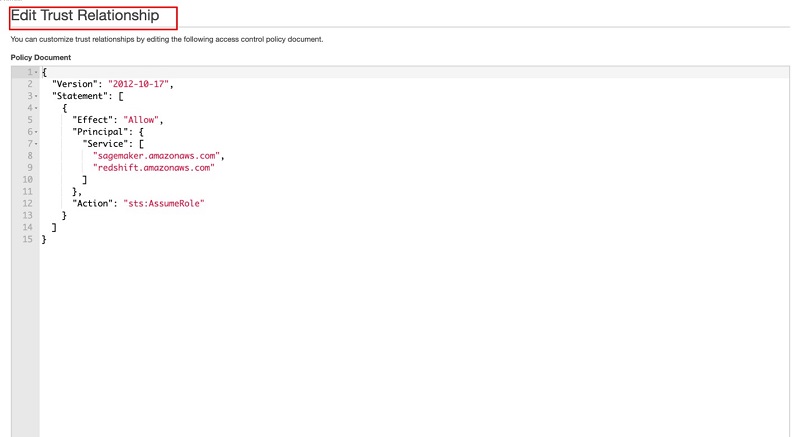Screen dimensions: 800x437
Task: Click the "Service" key on line 7
Action: [x=105, y=144]
